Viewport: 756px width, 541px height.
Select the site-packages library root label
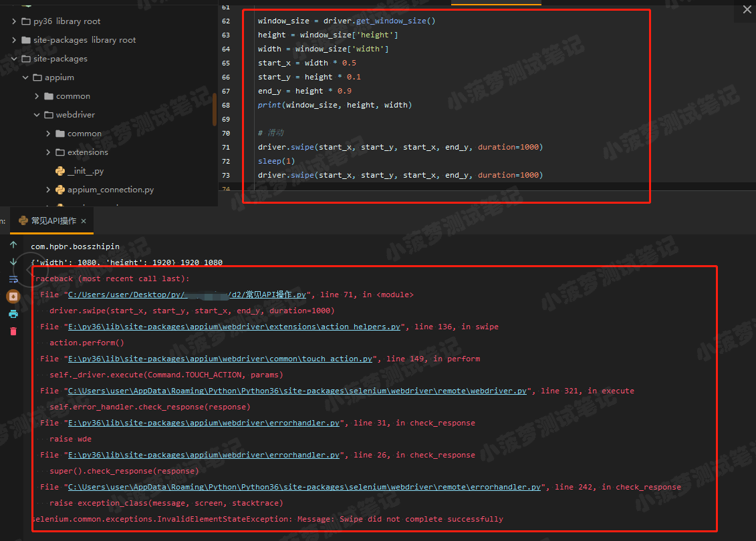tap(85, 40)
